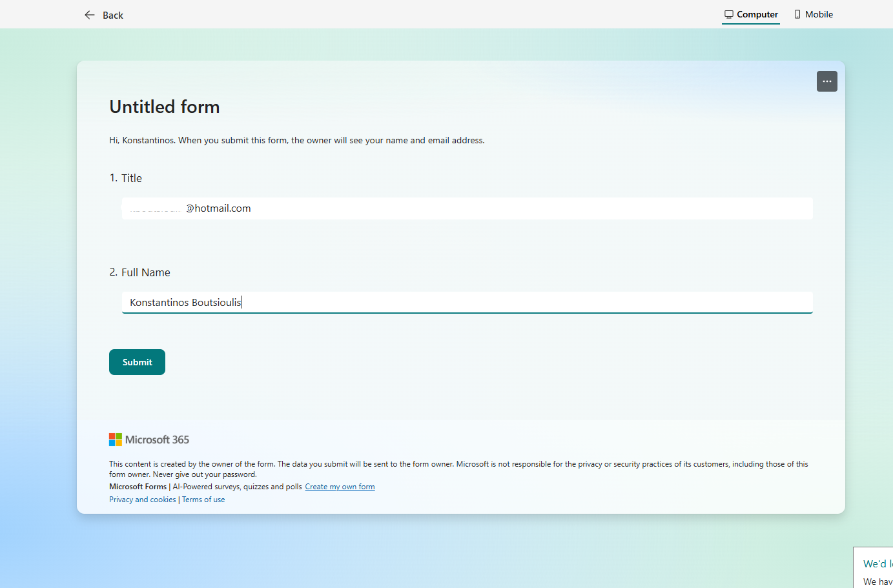Click the 'Back' text label

coord(113,15)
